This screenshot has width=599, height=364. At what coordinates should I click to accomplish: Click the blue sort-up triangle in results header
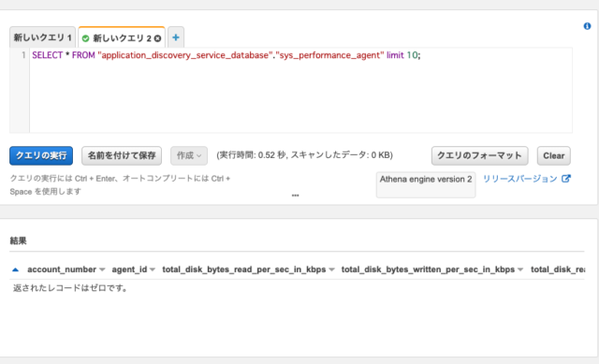click(x=15, y=269)
